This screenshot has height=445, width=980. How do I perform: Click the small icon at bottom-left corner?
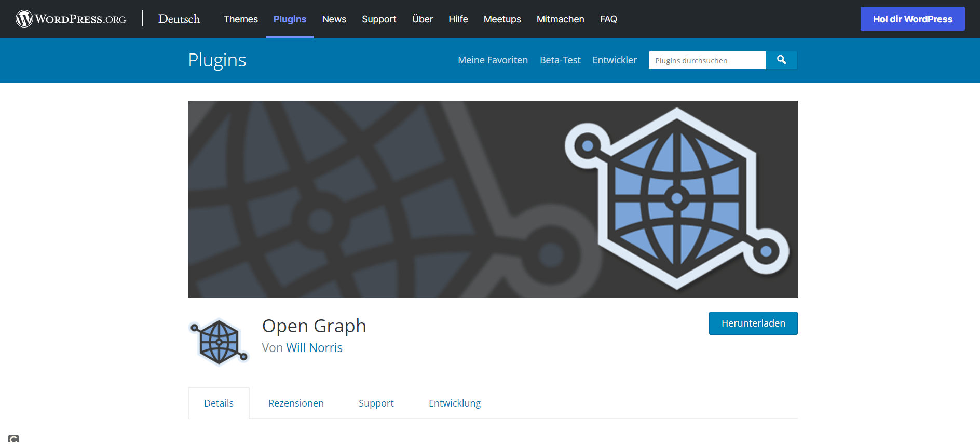click(13, 440)
